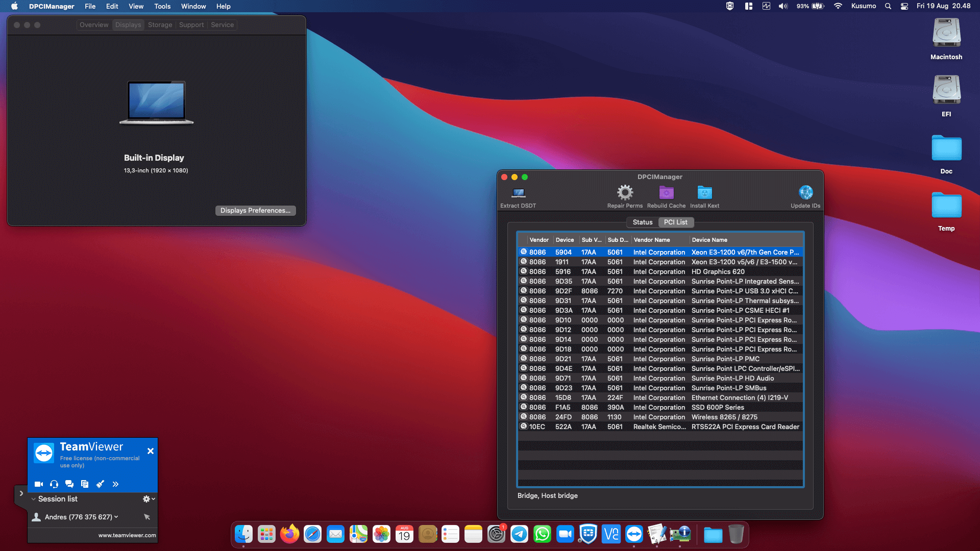Click the Install Kext icon

point(704,193)
